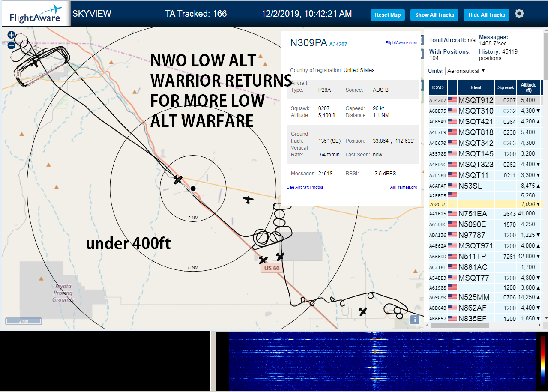Viewport: 548px width, 392px height.
Task: Select the MSQT310 aircraft row
Action: point(485,111)
